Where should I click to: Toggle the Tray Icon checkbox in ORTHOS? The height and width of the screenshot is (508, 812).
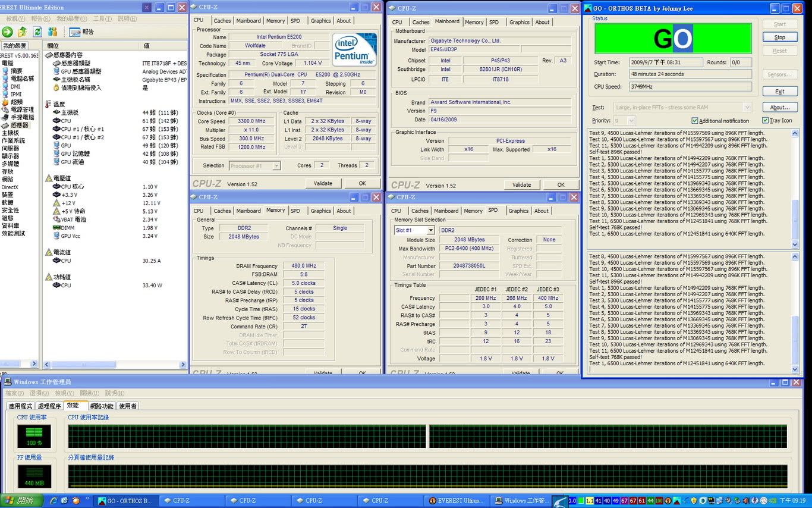coord(766,121)
